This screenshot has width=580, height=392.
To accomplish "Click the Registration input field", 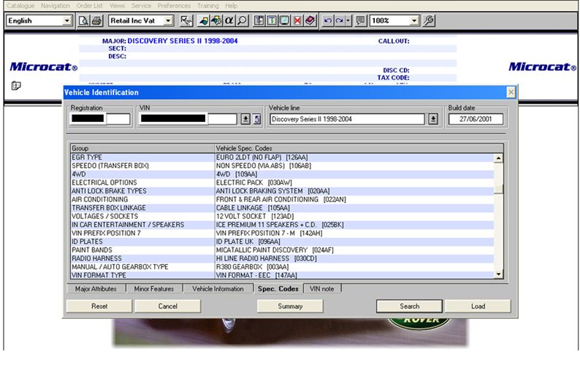I will (100, 119).
